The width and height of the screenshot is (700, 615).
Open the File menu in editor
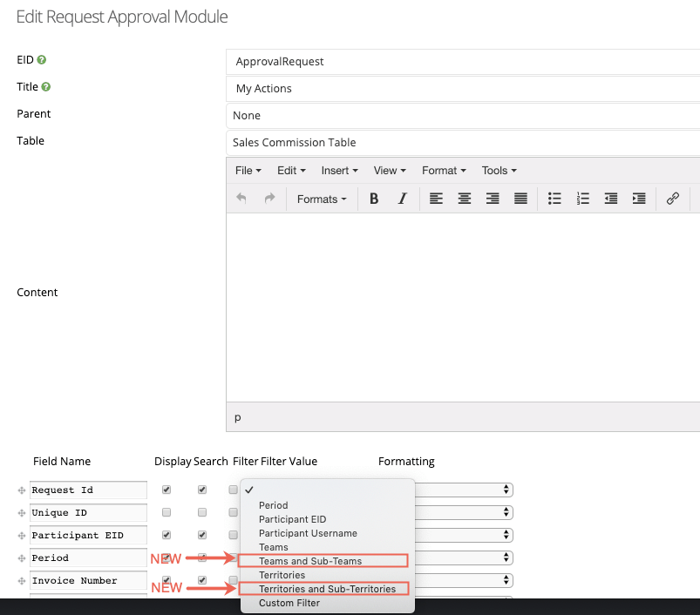pos(248,171)
